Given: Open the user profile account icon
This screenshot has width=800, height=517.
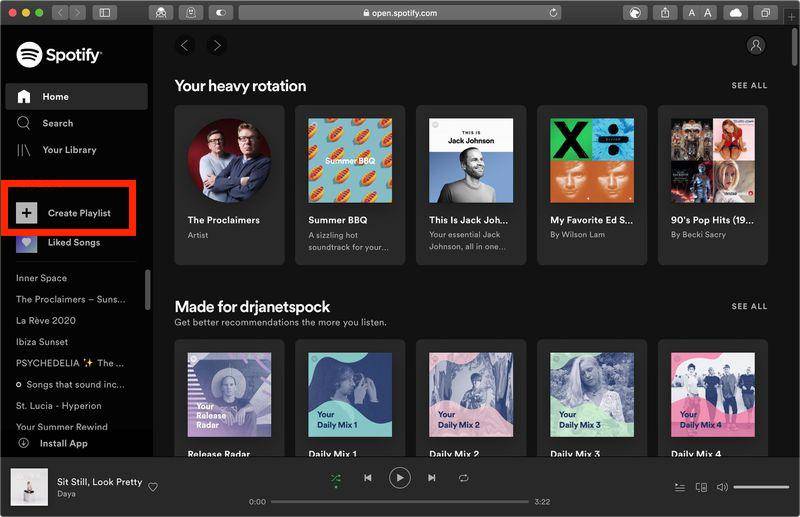Looking at the screenshot, I should coord(755,45).
